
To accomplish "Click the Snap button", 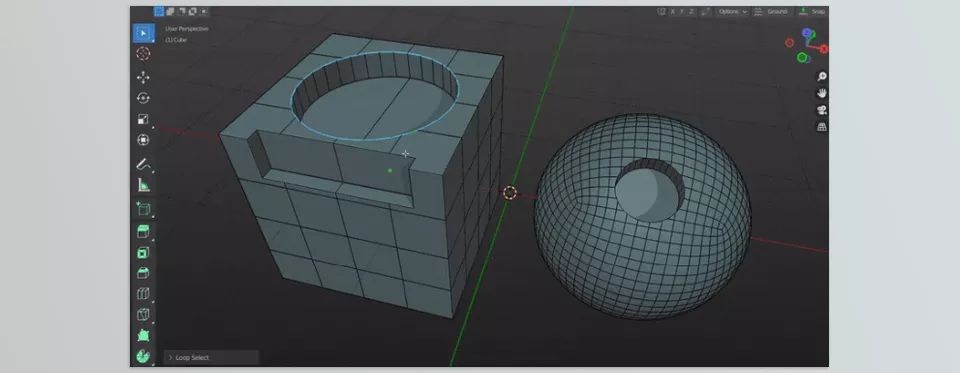I will coord(812,12).
